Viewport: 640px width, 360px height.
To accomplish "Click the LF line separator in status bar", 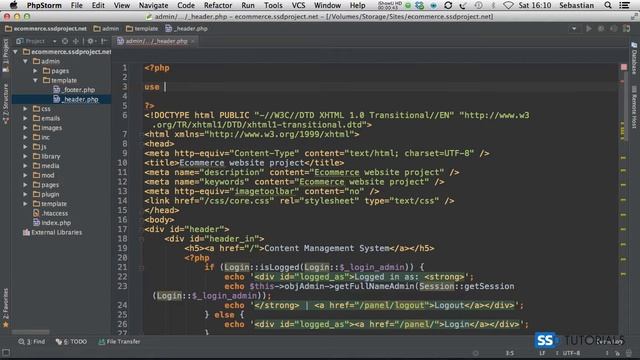I will (x=542, y=353).
